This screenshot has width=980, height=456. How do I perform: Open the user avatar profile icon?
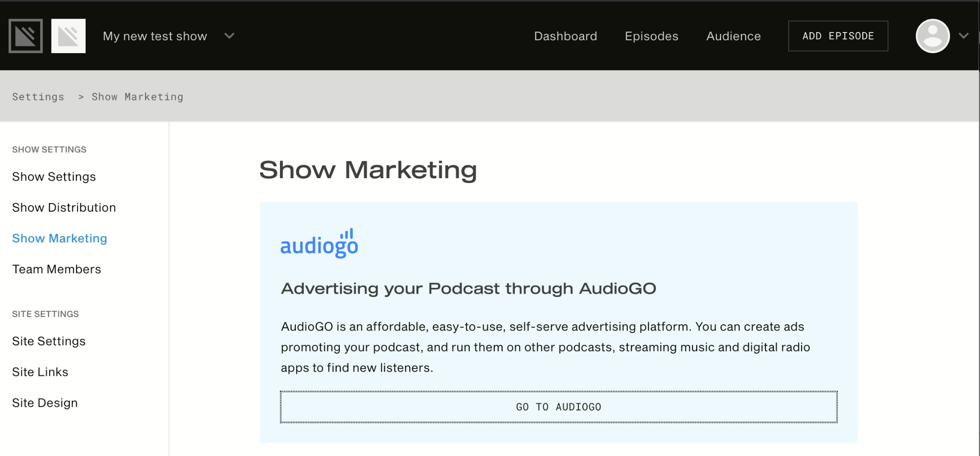click(932, 36)
